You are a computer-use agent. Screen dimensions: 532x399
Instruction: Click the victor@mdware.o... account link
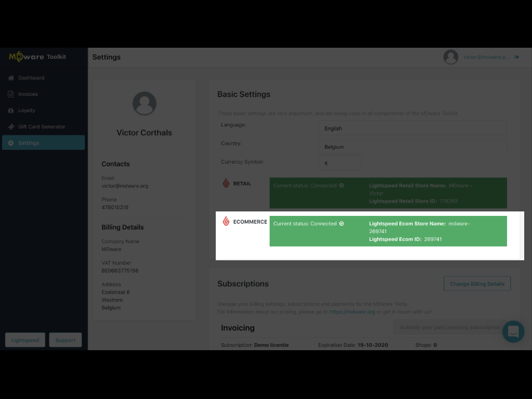[486, 57]
